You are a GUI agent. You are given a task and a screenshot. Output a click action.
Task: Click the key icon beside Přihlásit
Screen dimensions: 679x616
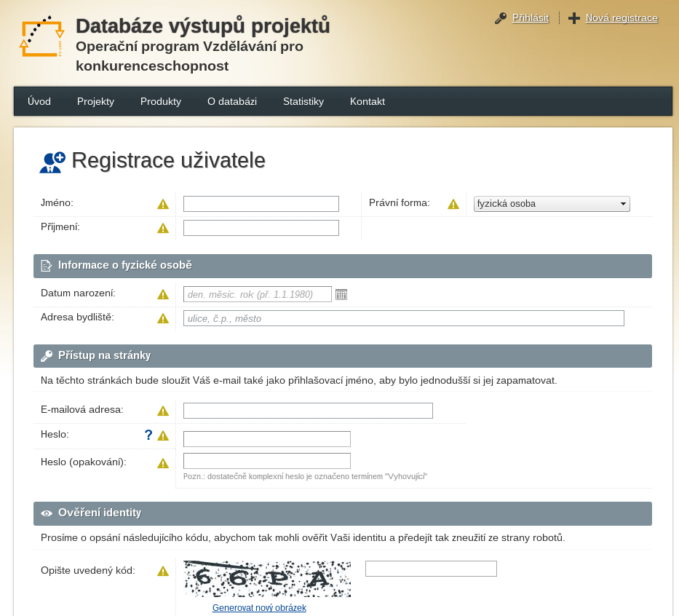point(500,18)
